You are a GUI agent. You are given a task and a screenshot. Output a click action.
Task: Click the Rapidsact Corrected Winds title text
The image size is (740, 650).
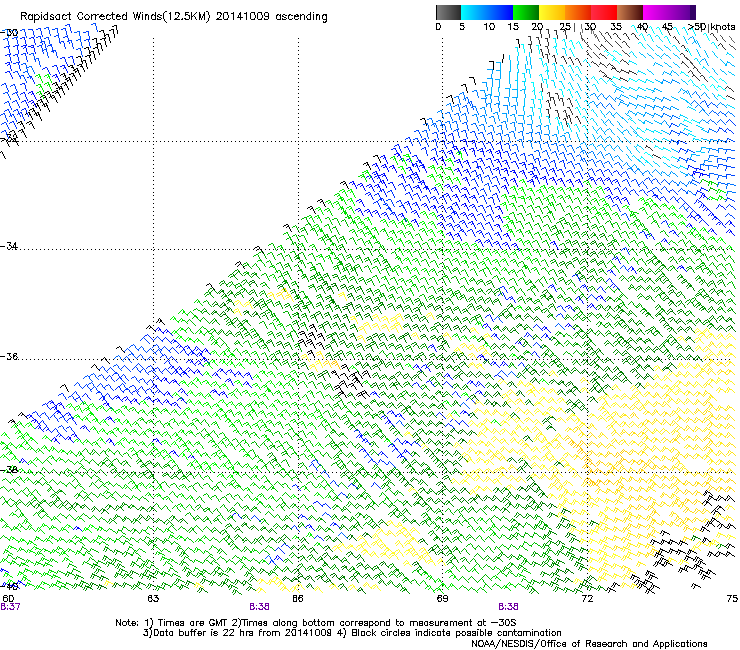174,17
